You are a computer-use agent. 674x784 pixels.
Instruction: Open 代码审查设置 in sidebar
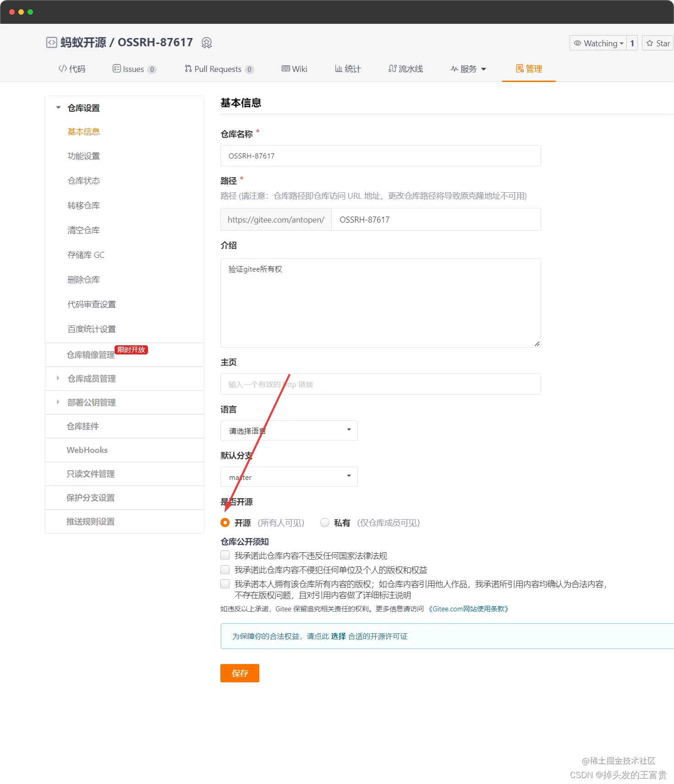click(92, 305)
